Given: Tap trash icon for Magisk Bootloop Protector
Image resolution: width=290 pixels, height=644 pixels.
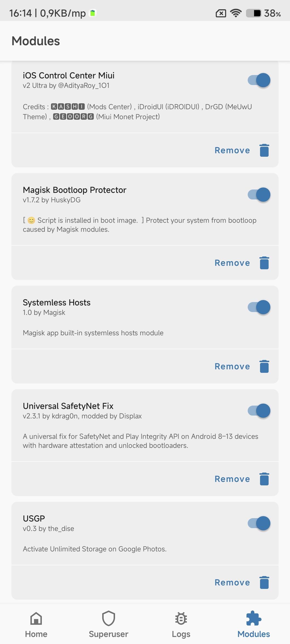Looking at the screenshot, I should point(264,263).
